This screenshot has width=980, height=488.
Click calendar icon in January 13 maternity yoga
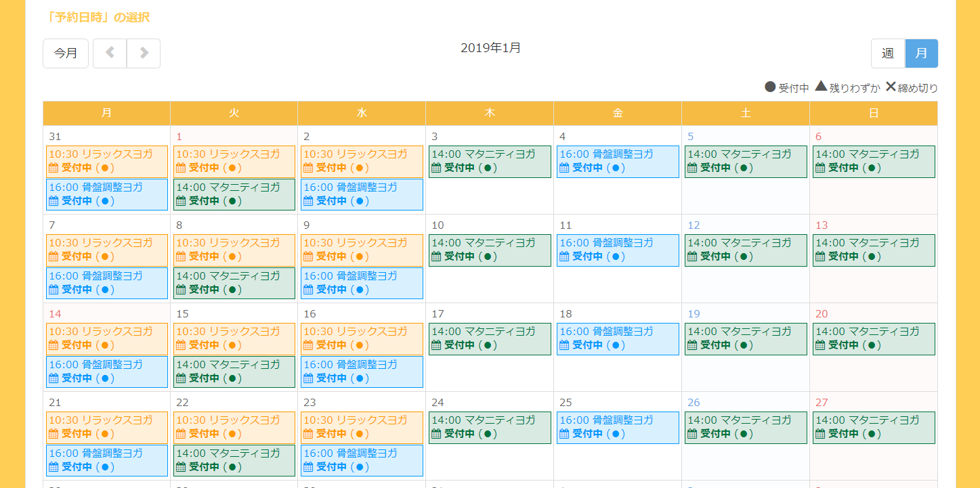pyautogui.click(x=820, y=257)
